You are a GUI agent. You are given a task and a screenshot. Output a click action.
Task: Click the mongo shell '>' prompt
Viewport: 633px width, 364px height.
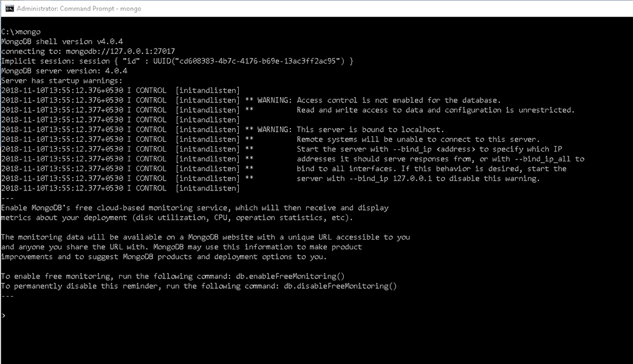pos(3,315)
